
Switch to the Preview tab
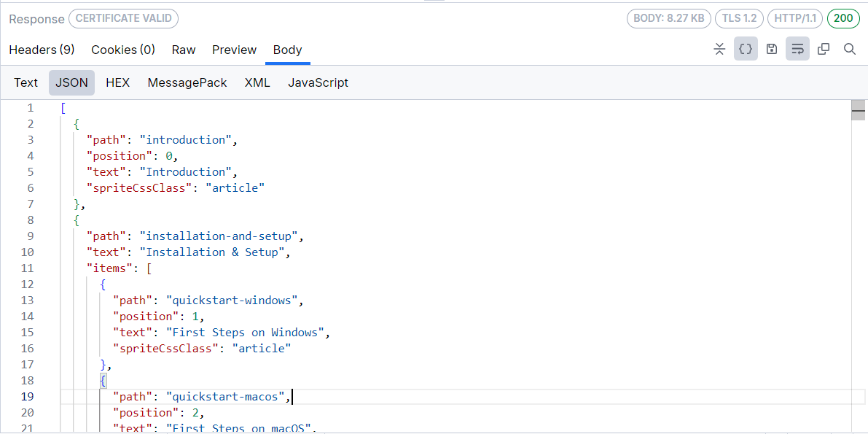point(234,50)
